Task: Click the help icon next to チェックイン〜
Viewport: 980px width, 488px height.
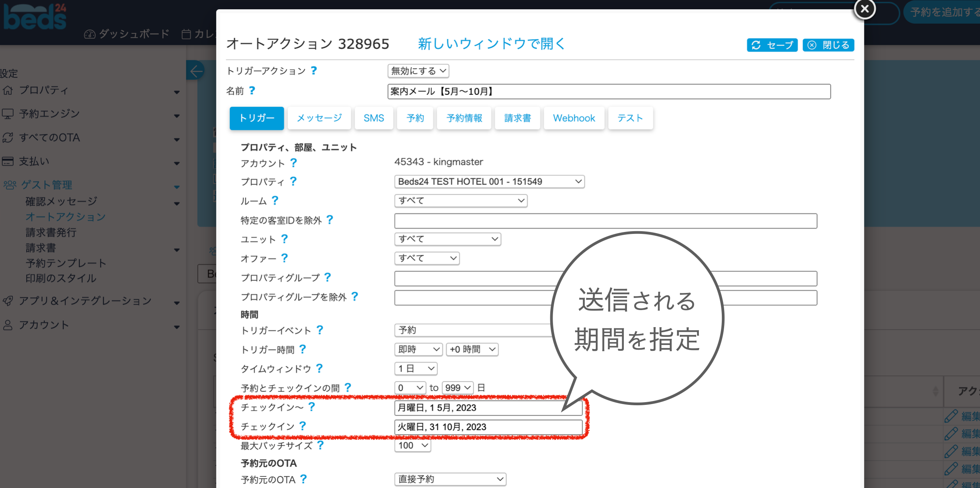Action: click(x=311, y=406)
